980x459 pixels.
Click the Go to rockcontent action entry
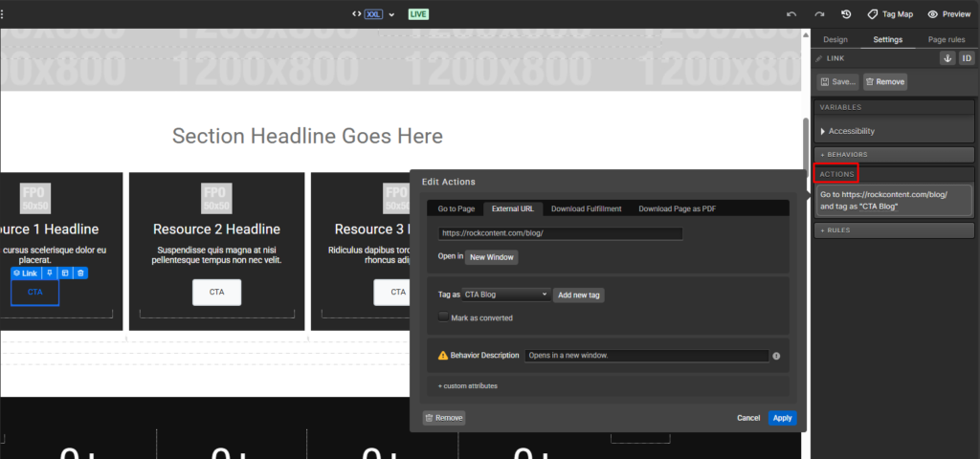tap(895, 201)
